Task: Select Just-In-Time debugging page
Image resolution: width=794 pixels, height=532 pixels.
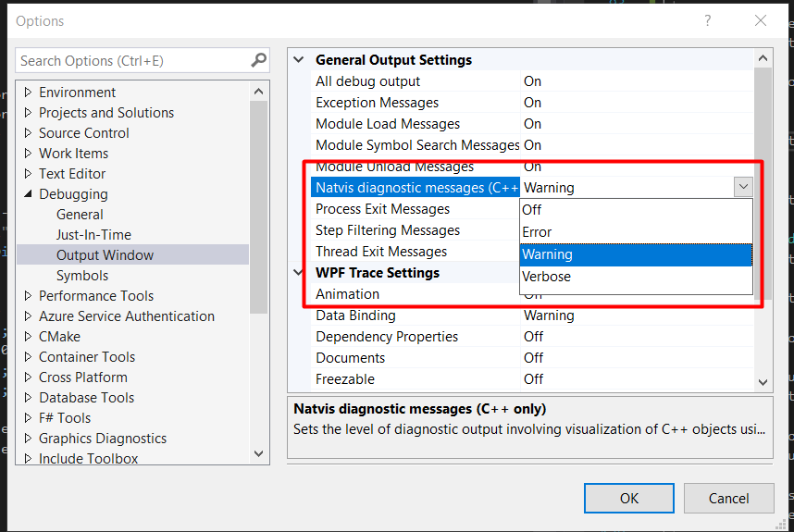Action: [93, 235]
